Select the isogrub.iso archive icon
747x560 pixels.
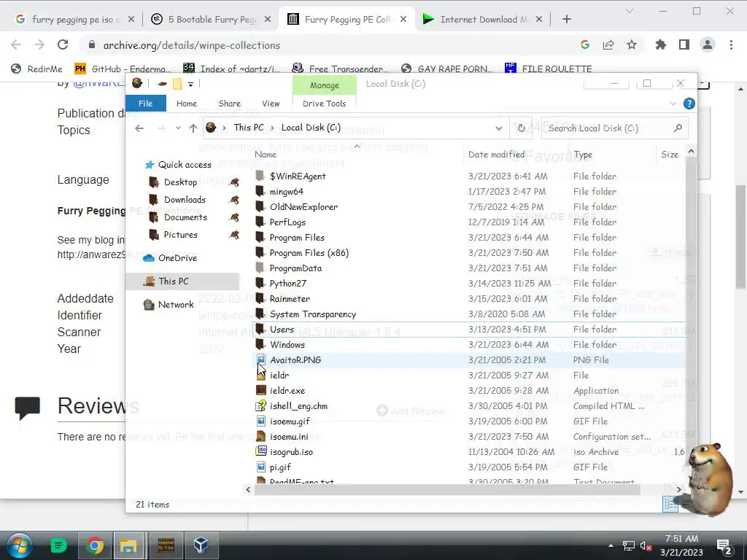click(261, 451)
